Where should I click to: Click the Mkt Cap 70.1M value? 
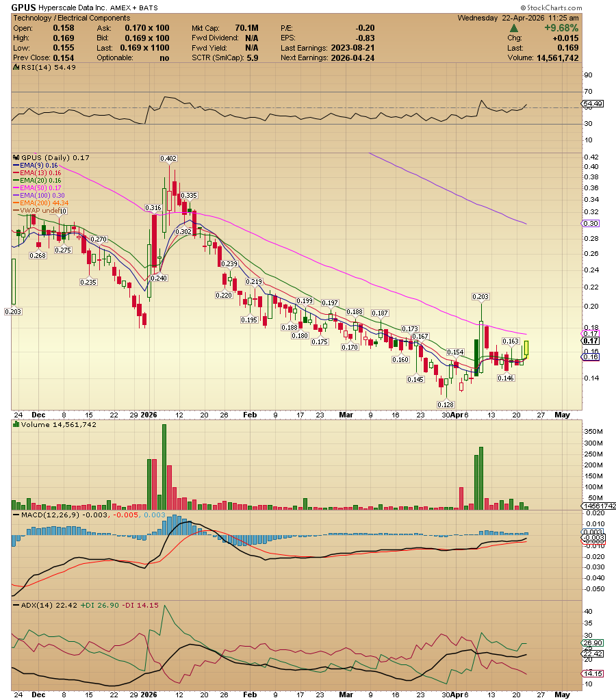click(246, 28)
